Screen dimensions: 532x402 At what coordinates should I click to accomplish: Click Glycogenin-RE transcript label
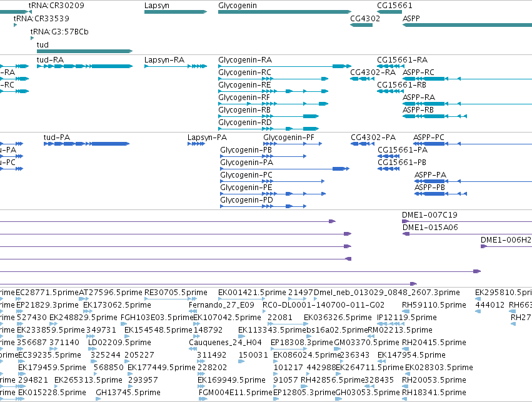point(244,85)
